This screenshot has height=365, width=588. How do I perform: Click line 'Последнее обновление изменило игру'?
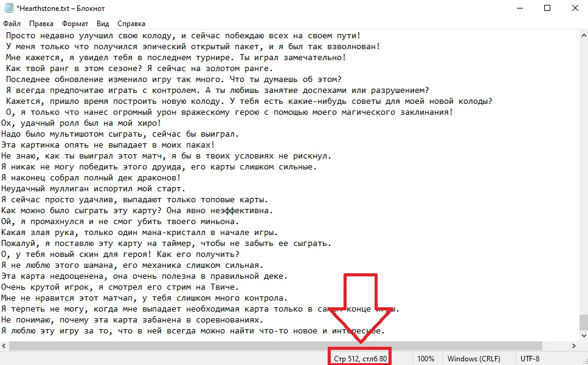click(x=174, y=80)
